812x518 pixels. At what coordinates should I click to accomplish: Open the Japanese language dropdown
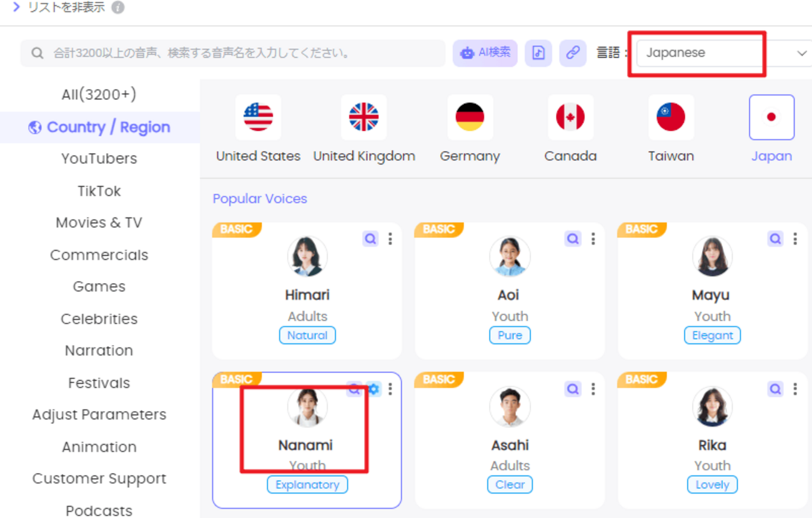(x=700, y=53)
